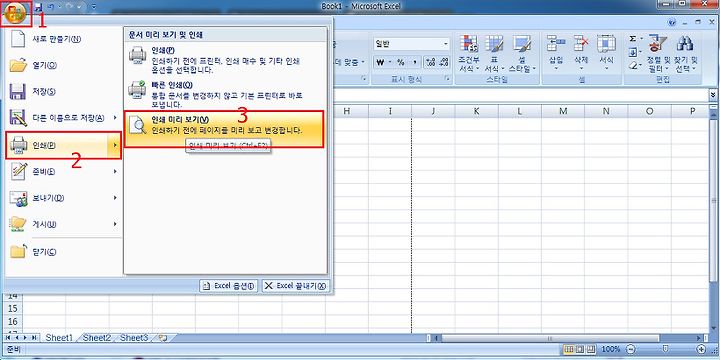
Task: Select column M header
Action: [563, 111]
